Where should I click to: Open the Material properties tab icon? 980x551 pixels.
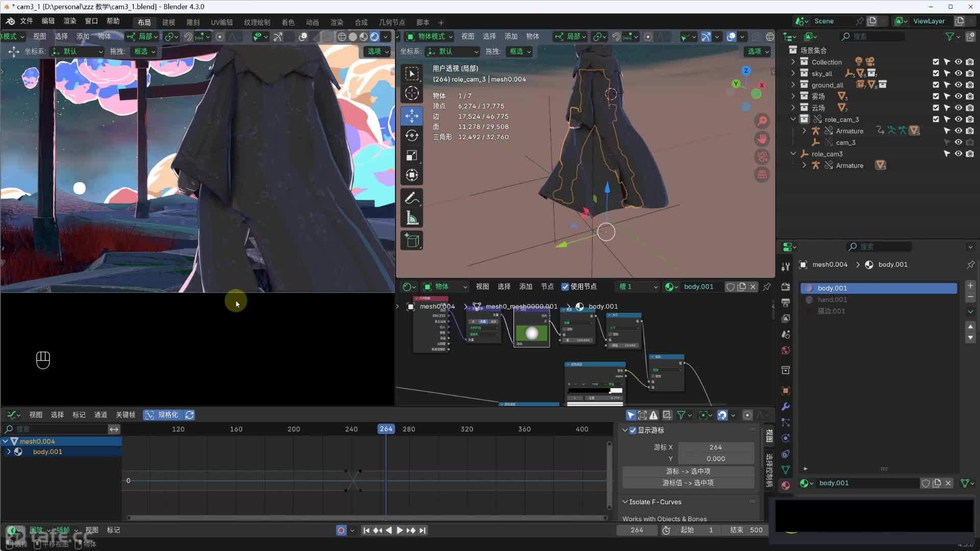click(786, 486)
